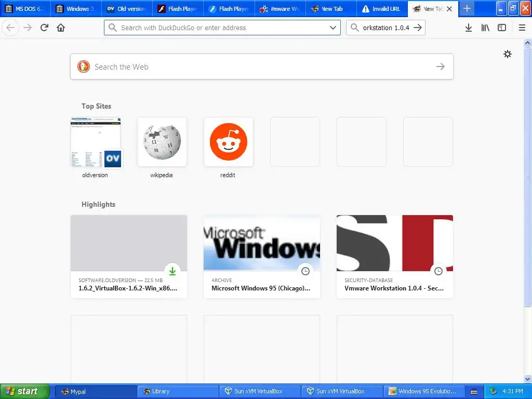Open a new tab with plus button

[467, 8]
